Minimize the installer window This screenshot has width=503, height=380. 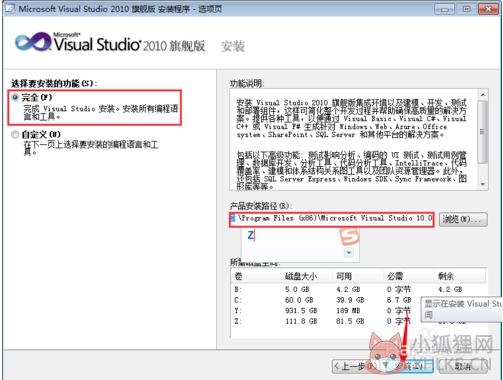[444, 9]
